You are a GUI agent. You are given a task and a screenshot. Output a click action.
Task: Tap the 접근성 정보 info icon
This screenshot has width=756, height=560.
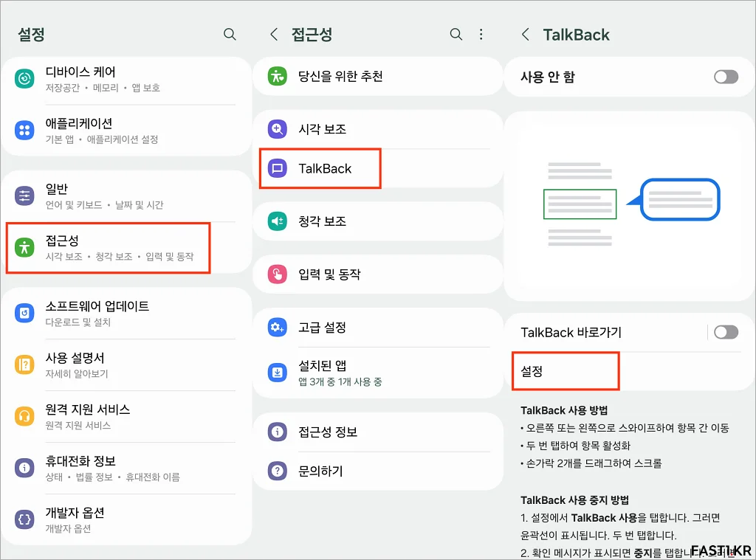coord(278,432)
